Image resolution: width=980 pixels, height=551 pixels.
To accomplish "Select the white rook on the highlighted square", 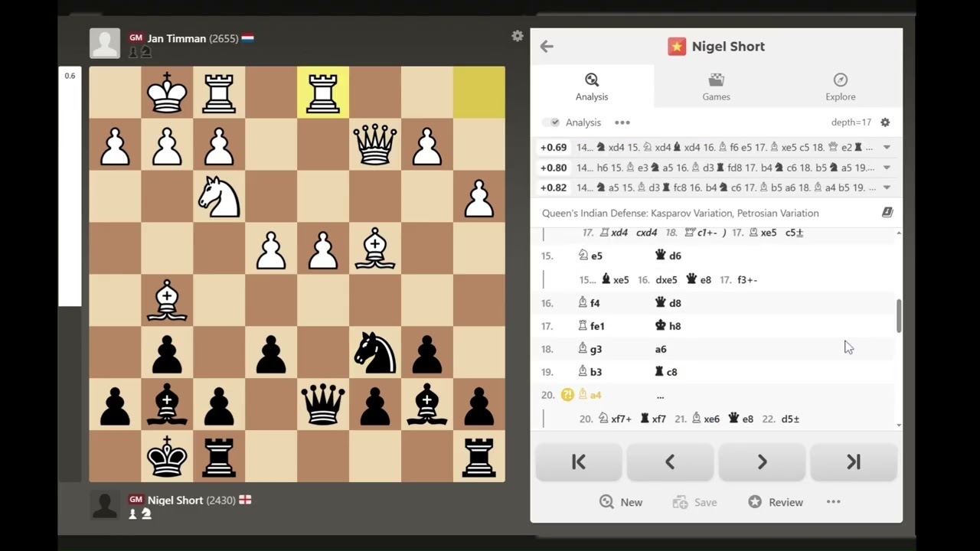I will click(x=323, y=93).
